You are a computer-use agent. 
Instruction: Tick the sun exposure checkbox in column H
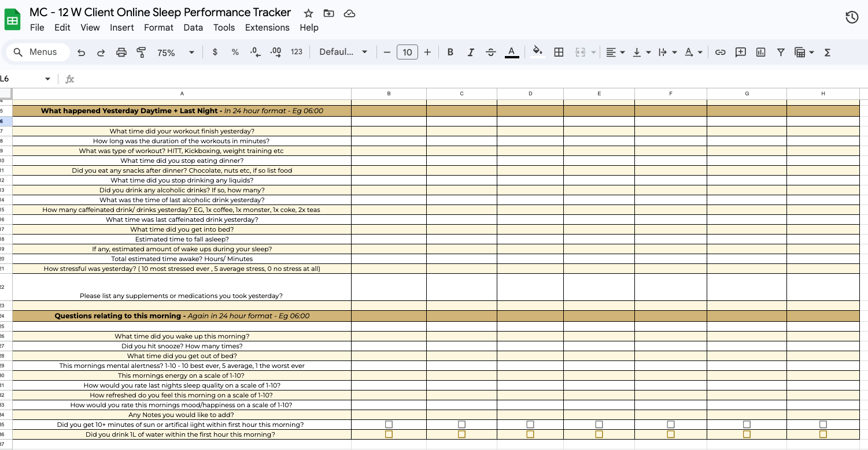[x=823, y=425]
